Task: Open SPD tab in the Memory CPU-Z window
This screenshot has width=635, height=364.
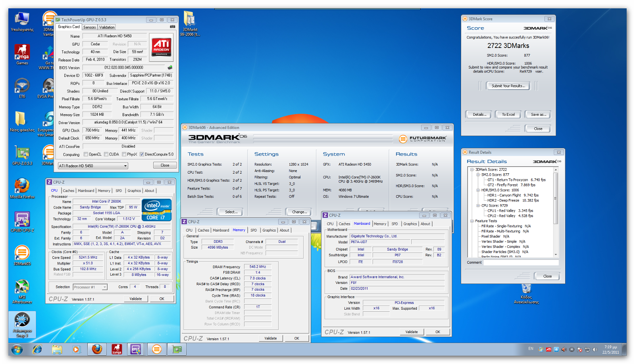Action: pyautogui.click(x=254, y=230)
